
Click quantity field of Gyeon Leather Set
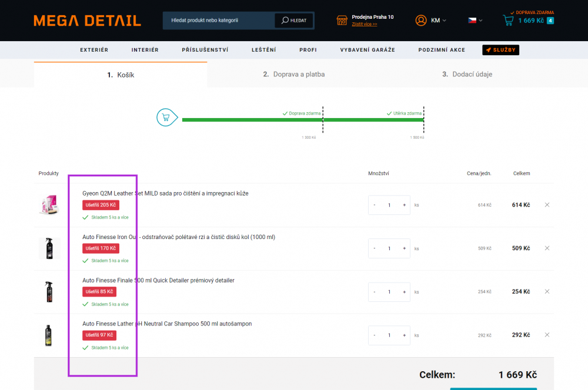(x=389, y=205)
